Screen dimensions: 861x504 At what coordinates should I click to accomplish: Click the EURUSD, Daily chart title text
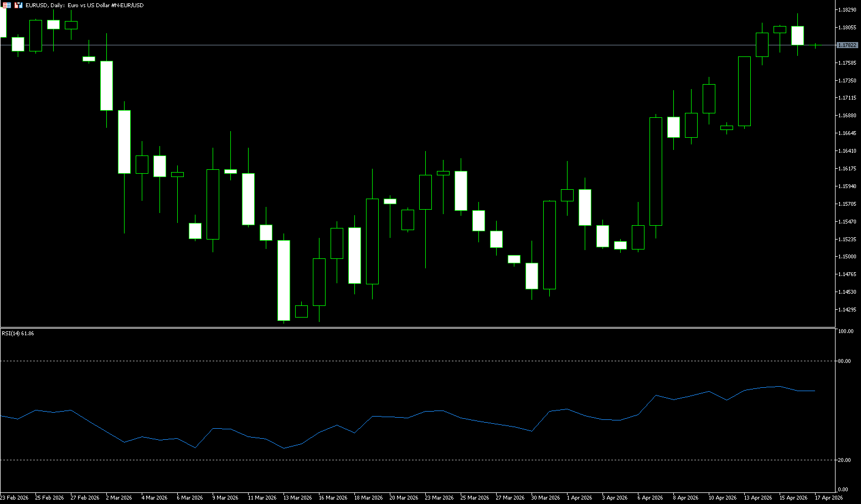pyautogui.click(x=84, y=5)
